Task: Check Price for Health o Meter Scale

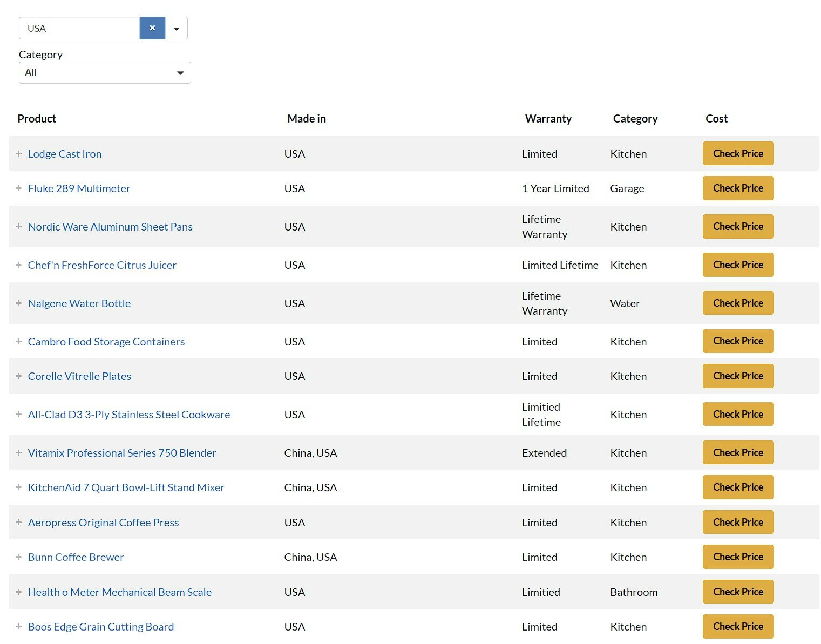Action: (738, 592)
